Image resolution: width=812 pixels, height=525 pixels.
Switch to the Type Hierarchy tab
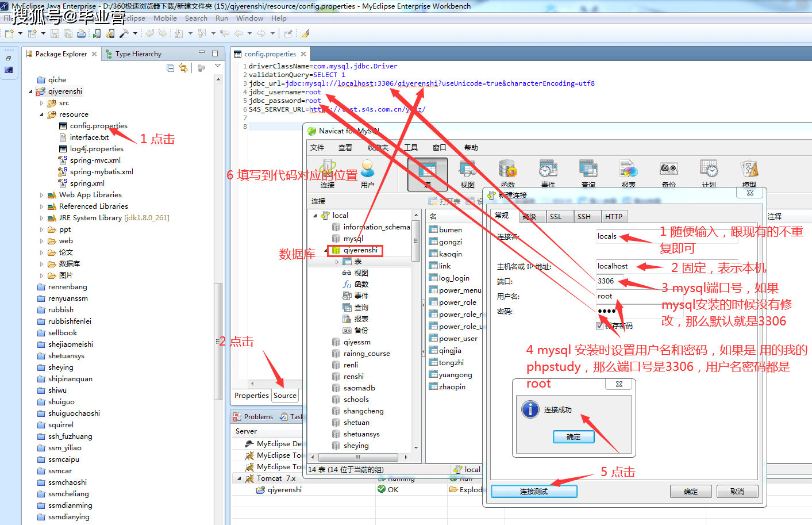click(133, 54)
